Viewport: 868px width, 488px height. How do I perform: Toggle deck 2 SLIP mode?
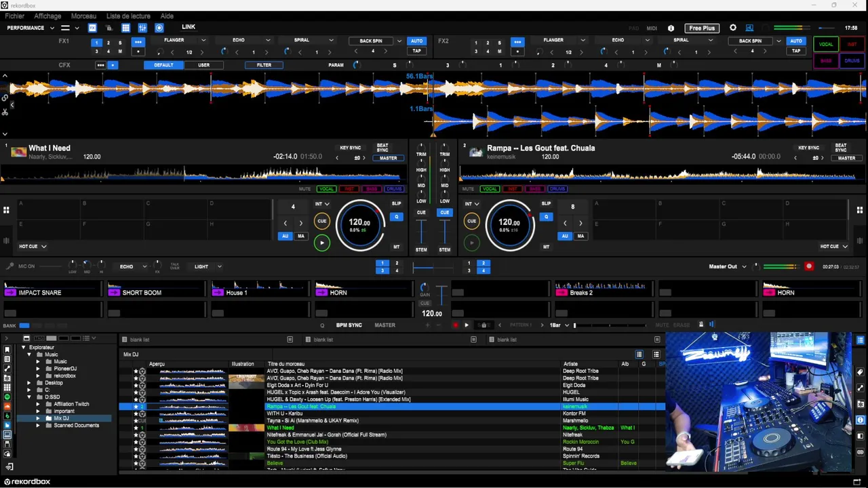pos(546,203)
